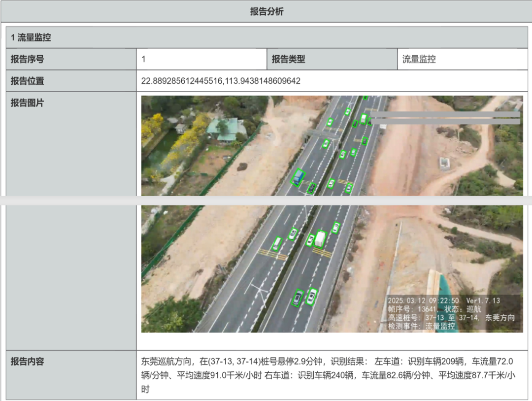Click the 高速桩号 37-13 至 37-14 overlay line
Viewport: 532px width, 401px height.
(x=451, y=318)
